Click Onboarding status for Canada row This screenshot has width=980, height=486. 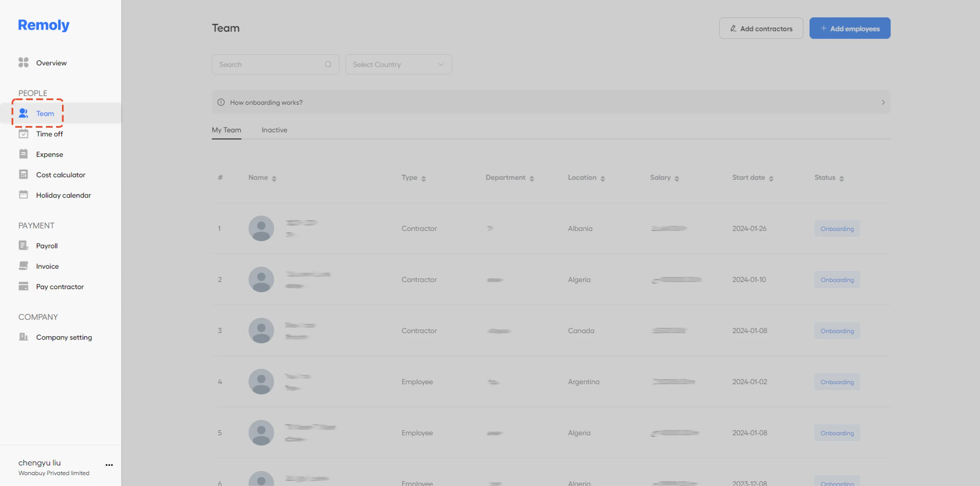click(x=837, y=331)
